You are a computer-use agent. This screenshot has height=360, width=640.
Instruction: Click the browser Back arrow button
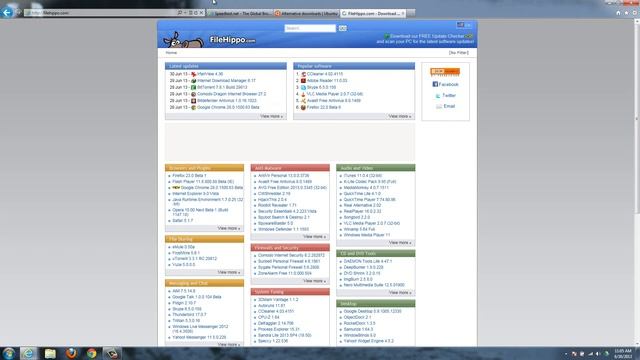pyautogui.click(x=7, y=13)
